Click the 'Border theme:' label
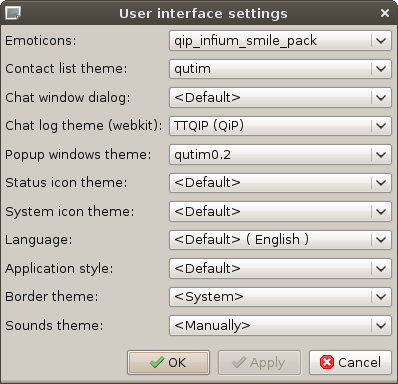 (x=52, y=297)
